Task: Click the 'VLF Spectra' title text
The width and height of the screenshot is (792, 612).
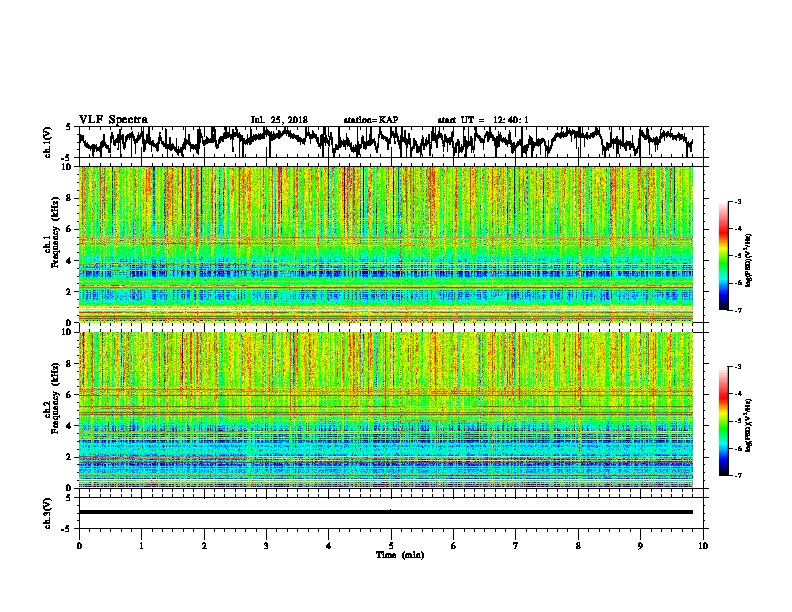Action: coord(113,120)
